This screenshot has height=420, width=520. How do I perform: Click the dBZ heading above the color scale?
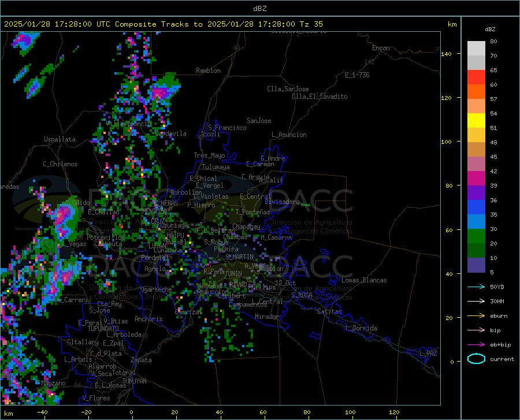point(490,29)
